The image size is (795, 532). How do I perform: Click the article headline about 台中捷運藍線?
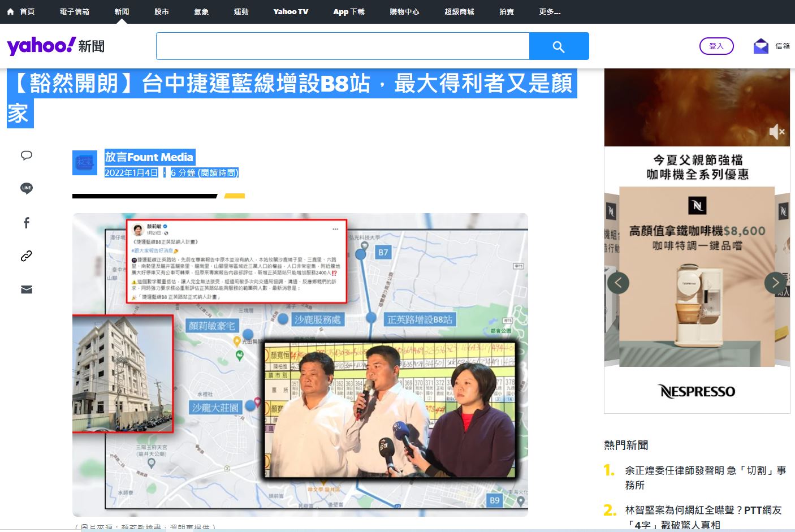(x=292, y=98)
